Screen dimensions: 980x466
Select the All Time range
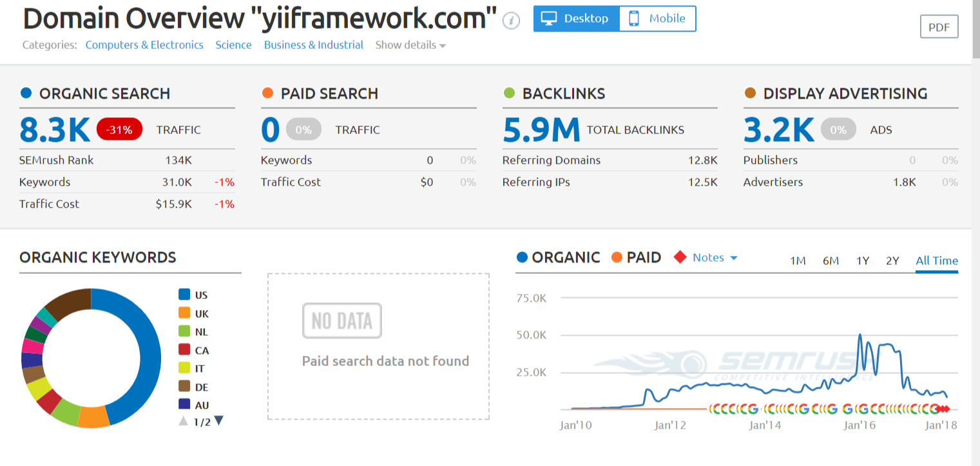[937, 261]
